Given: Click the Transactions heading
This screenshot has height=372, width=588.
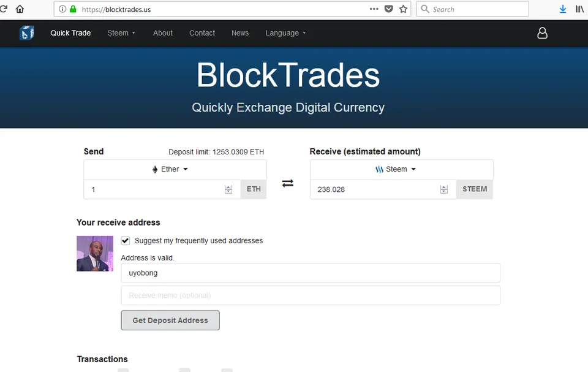Looking at the screenshot, I should [102, 359].
